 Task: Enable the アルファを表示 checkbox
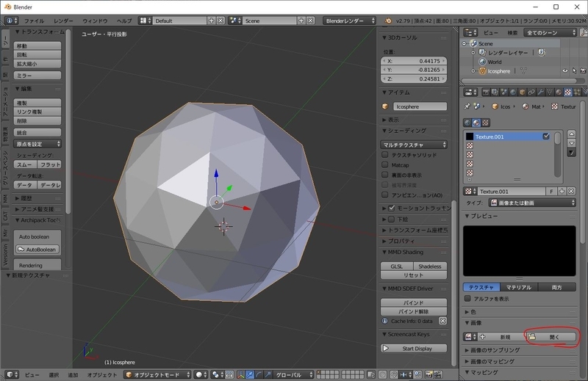pyautogui.click(x=467, y=299)
